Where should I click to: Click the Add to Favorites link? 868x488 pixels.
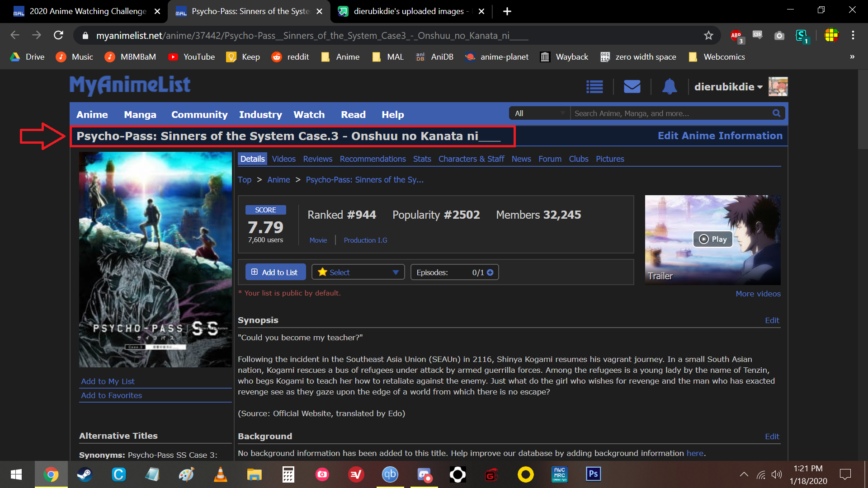111,395
